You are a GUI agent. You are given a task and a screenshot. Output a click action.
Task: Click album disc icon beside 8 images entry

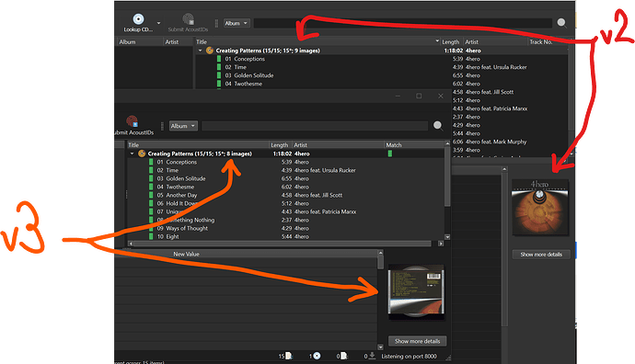tap(142, 154)
